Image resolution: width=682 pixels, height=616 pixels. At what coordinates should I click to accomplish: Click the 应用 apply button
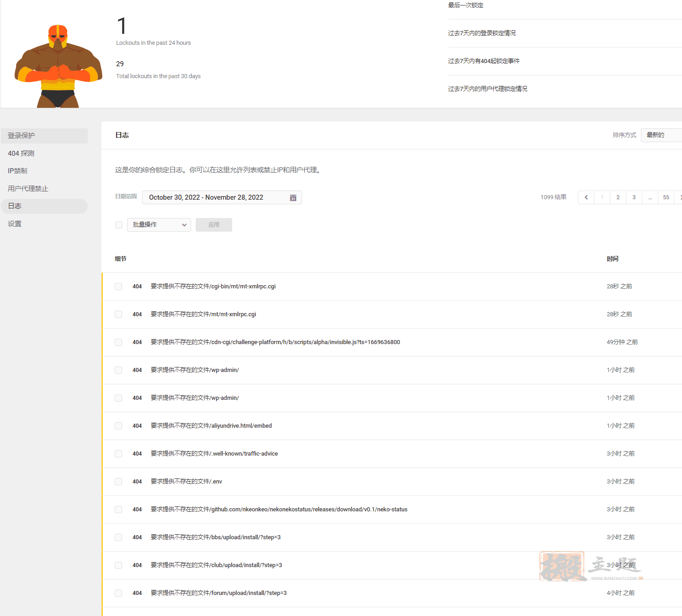(x=214, y=225)
